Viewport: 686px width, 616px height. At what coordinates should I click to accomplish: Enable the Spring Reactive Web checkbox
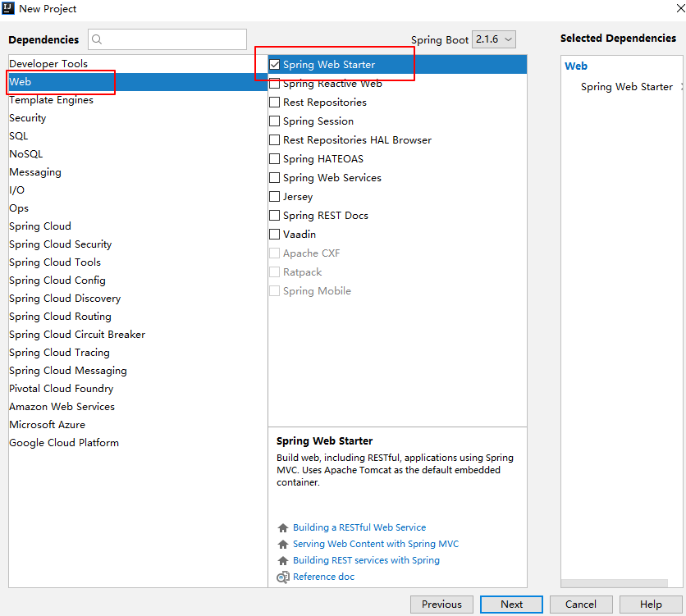click(274, 84)
